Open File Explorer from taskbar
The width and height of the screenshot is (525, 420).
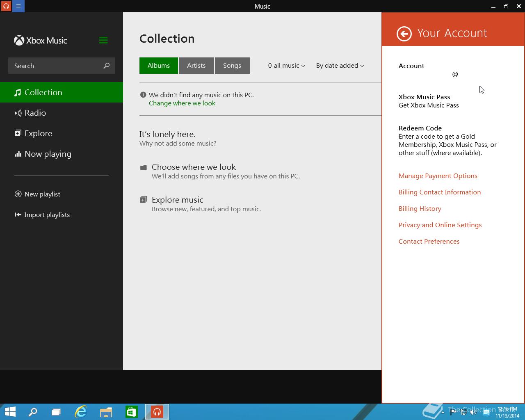pos(106,412)
